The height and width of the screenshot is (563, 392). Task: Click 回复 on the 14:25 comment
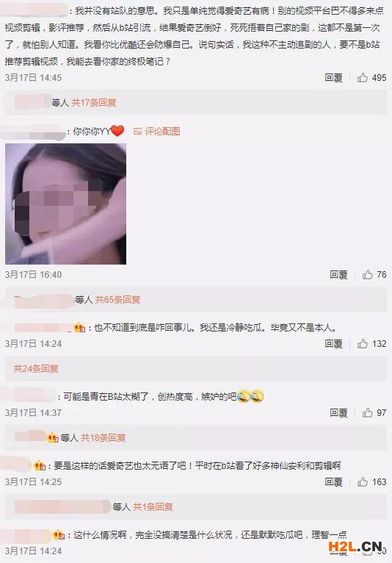pos(333,481)
